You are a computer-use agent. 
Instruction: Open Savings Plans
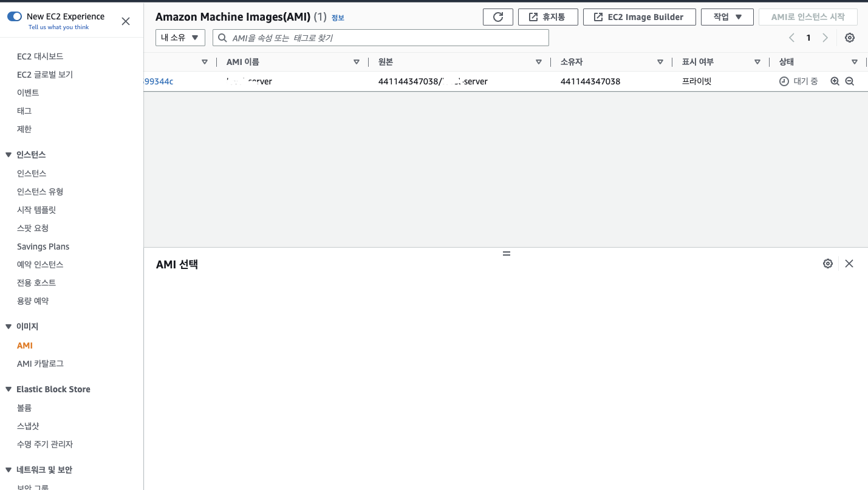point(43,247)
